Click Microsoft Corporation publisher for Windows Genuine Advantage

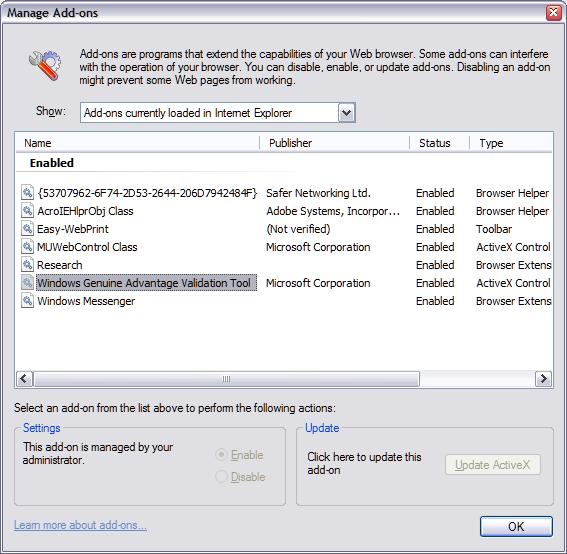coord(318,283)
